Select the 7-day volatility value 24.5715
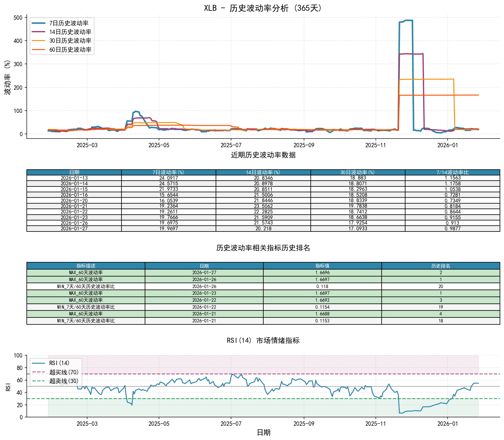The height and width of the screenshot is (440, 504). (169, 184)
